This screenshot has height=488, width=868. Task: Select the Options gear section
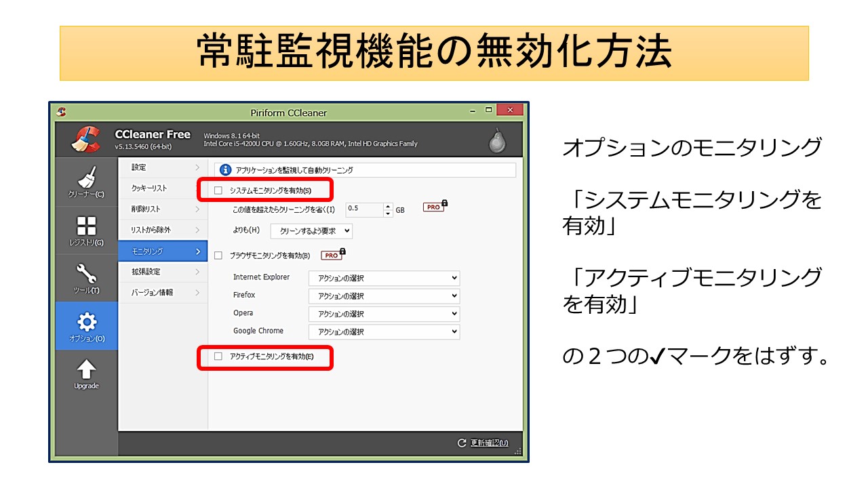tap(86, 326)
